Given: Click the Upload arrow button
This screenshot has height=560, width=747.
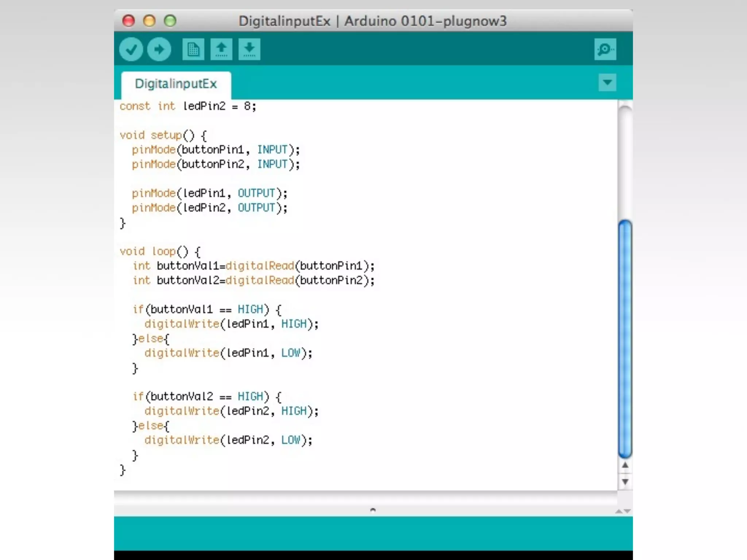Looking at the screenshot, I should click(x=159, y=49).
